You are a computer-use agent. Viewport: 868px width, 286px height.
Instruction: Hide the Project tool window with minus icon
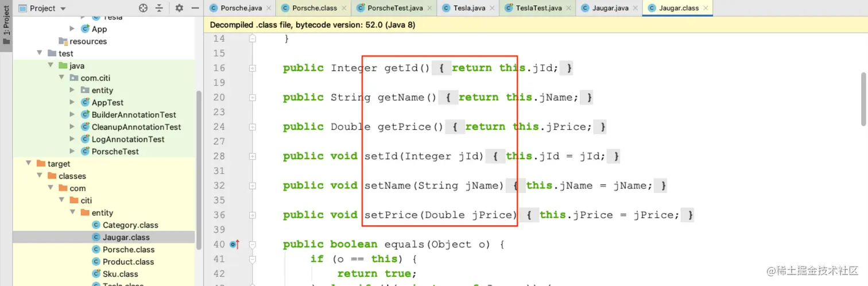(195, 8)
